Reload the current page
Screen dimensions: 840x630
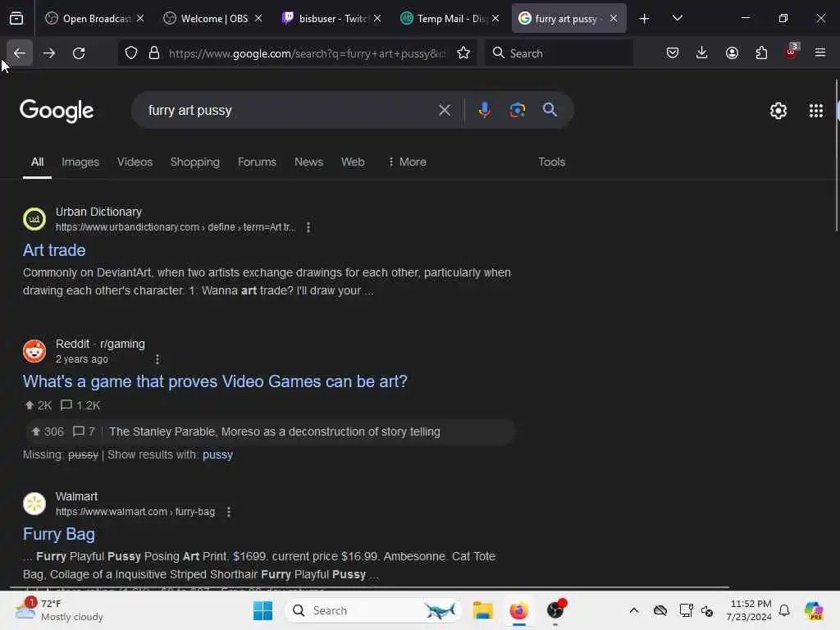(79, 53)
